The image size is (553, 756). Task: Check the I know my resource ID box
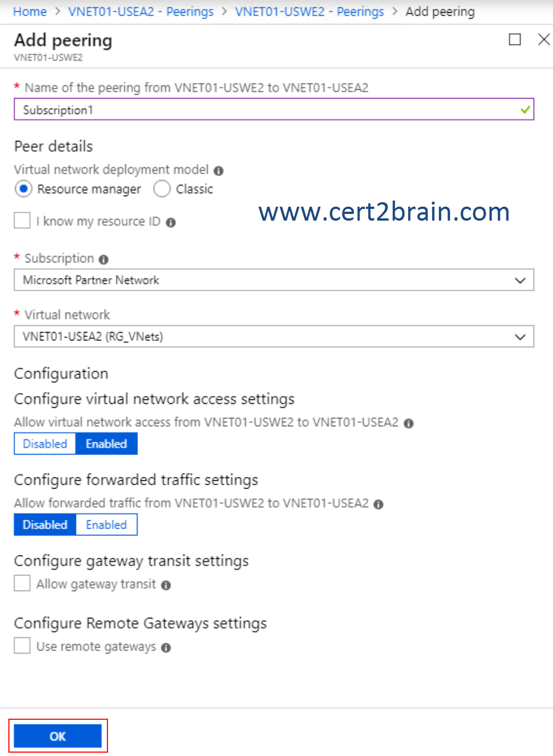22,221
